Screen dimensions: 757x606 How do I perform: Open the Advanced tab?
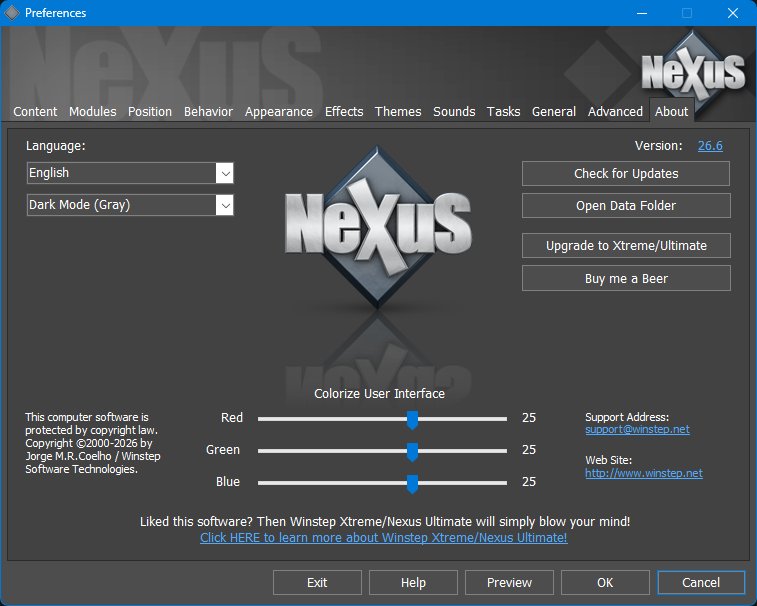coord(615,112)
